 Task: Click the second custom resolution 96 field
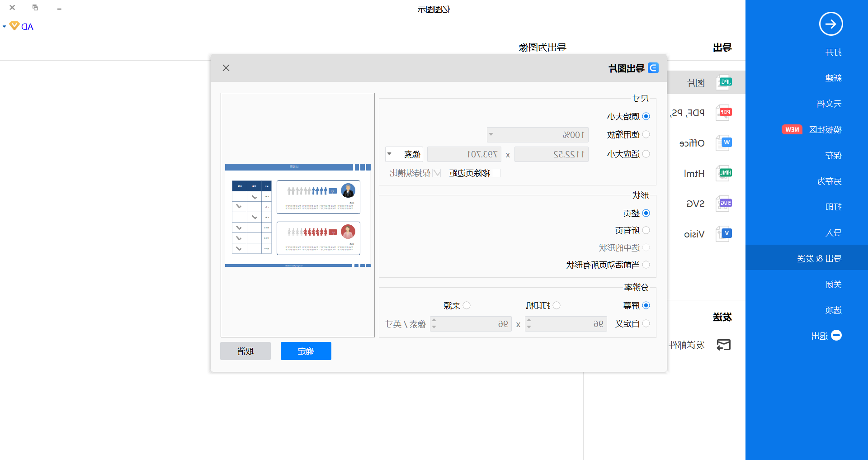pyautogui.click(x=471, y=324)
